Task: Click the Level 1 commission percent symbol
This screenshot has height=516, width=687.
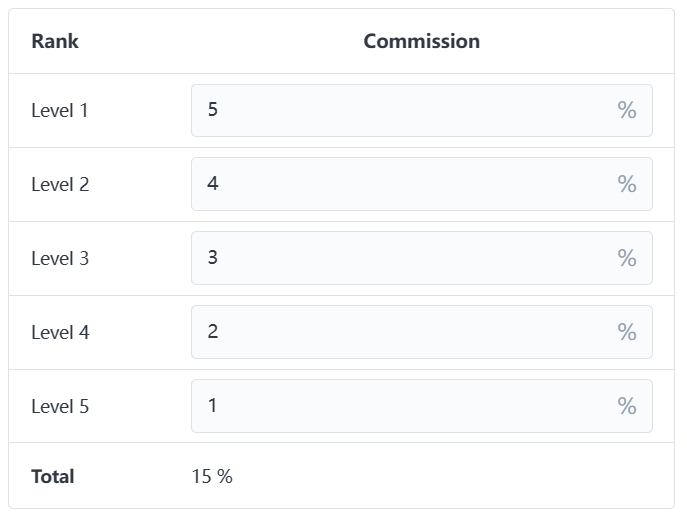Action: (x=627, y=110)
